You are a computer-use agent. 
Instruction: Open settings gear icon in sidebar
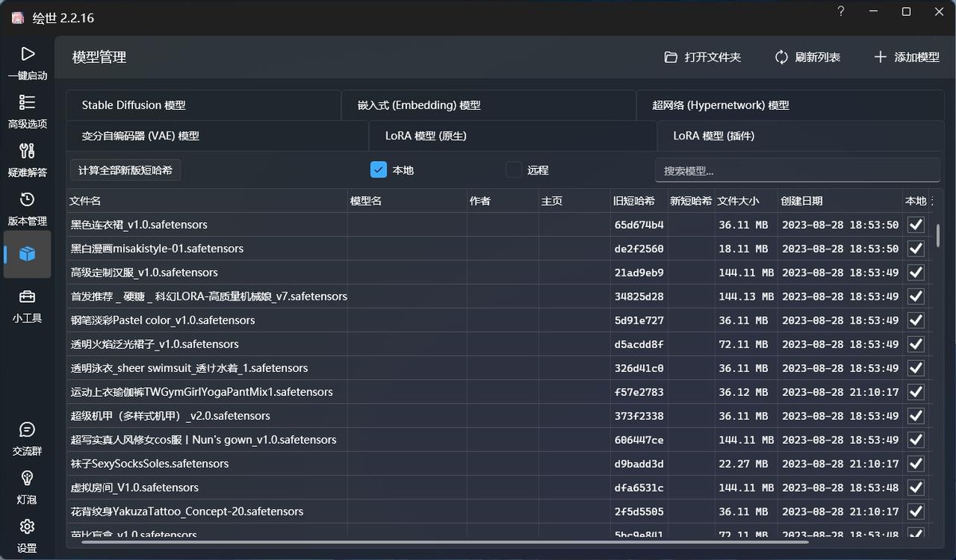[27, 527]
